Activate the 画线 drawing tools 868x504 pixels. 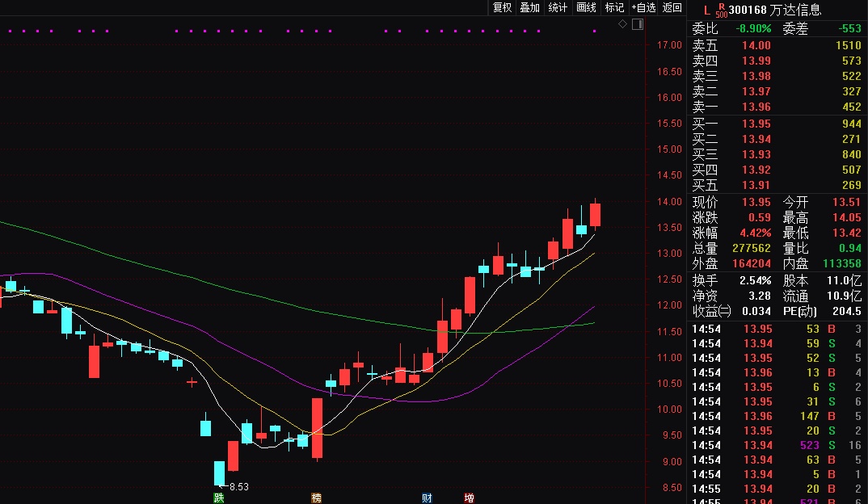tap(586, 7)
